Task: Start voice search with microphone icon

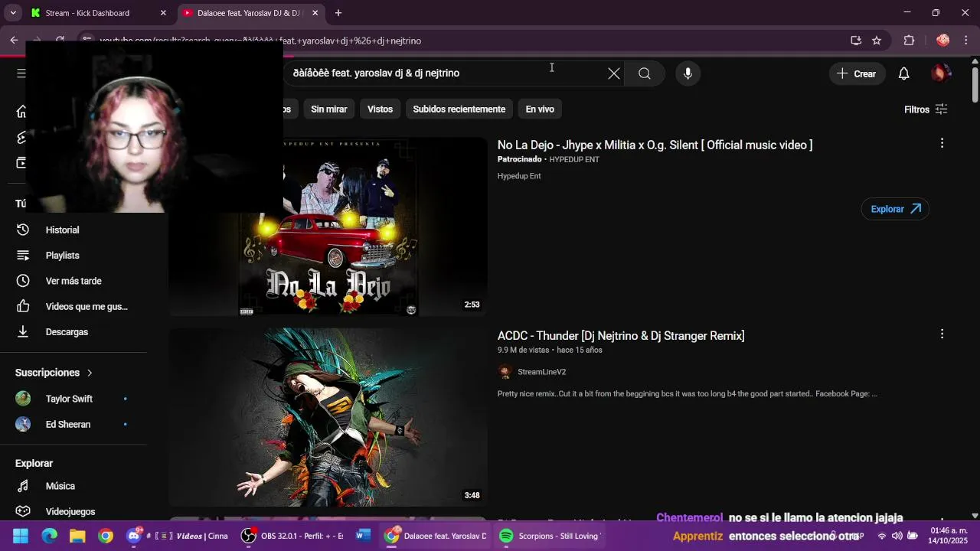Action: click(688, 73)
